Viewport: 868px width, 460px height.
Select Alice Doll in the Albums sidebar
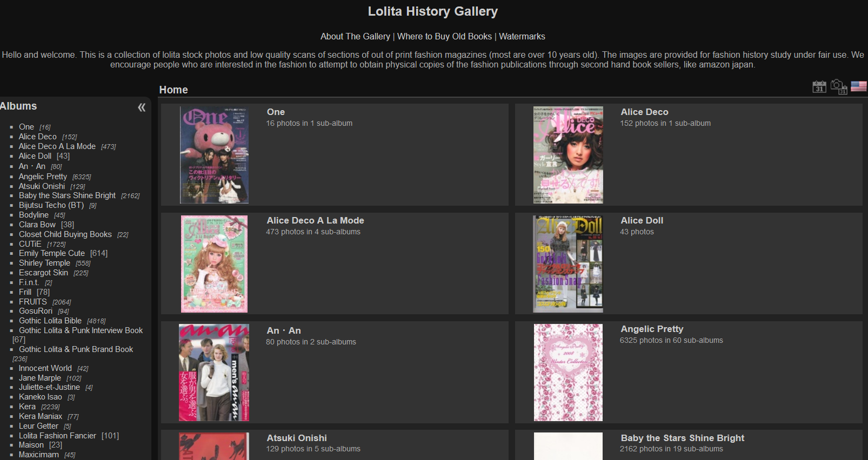pos(35,156)
